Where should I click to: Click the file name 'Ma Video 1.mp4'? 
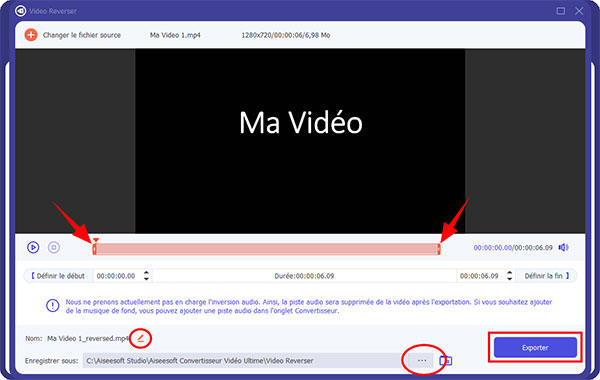tap(175, 35)
